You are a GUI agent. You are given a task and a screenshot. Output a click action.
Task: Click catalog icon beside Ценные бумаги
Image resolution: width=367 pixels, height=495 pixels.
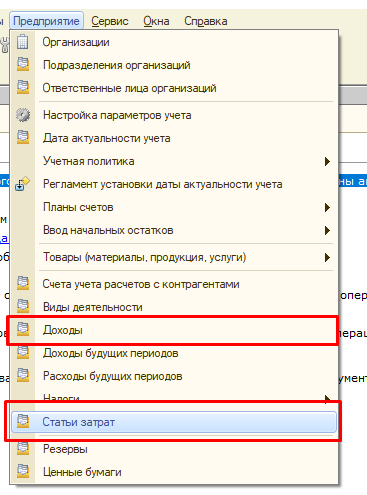click(x=23, y=471)
